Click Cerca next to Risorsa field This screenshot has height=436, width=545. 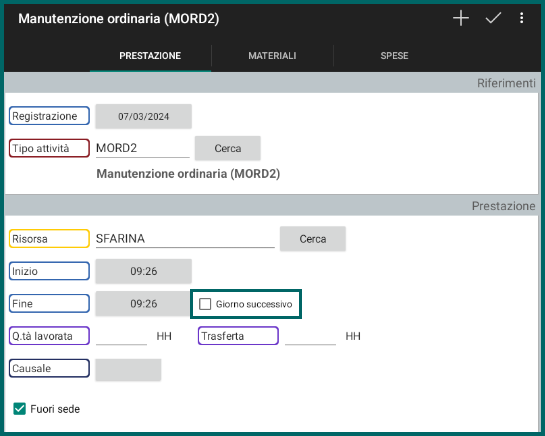pyautogui.click(x=313, y=239)
